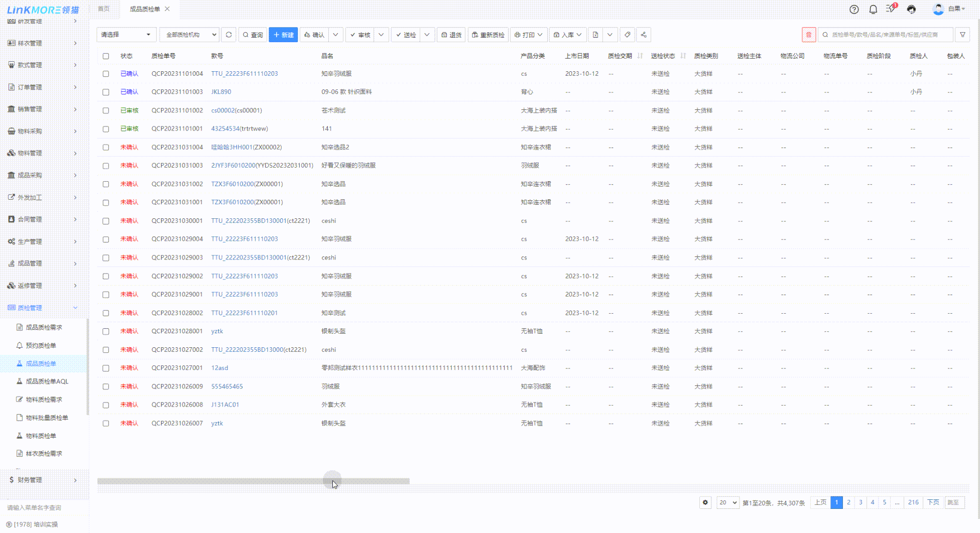Open the help question mark icon

(854, 10)
